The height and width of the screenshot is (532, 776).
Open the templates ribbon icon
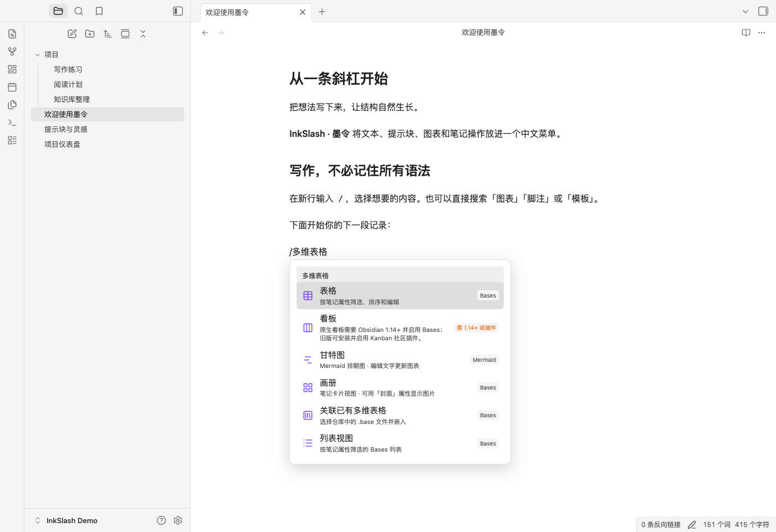coord(12,105)
